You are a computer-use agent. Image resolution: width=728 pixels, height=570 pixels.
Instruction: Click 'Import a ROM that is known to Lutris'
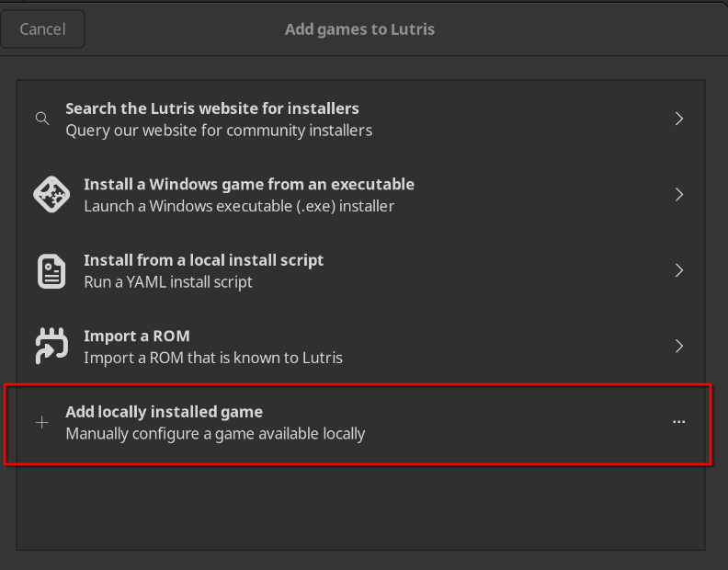pos(213,358)
